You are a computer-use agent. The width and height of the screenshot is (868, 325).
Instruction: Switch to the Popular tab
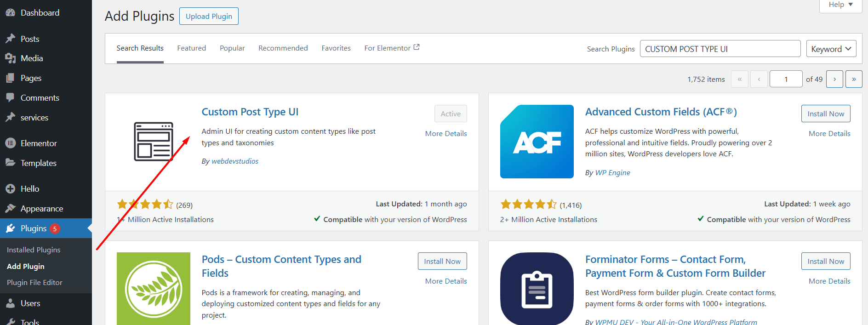click(232, 48)
